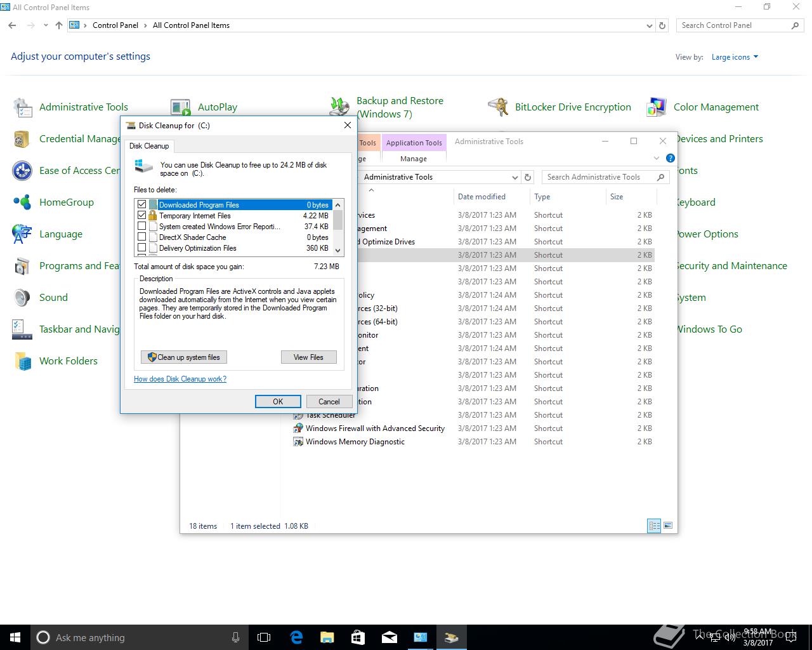Open Power Options in Control Panel

tap(707, 234)
